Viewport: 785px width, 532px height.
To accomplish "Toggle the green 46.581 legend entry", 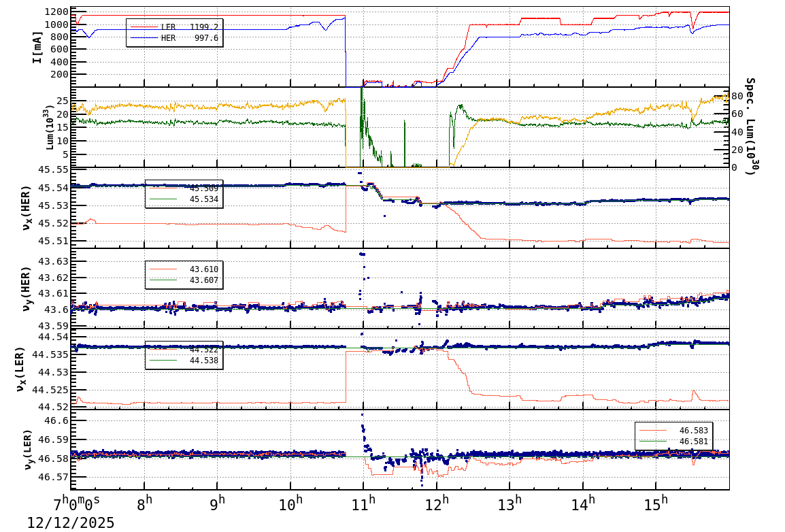I will pos(687,440).
